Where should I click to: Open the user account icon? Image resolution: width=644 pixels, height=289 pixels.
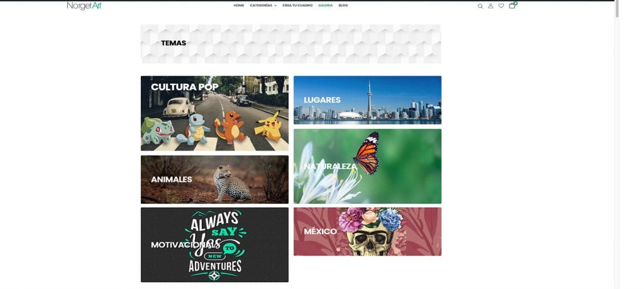coord(491,6)
